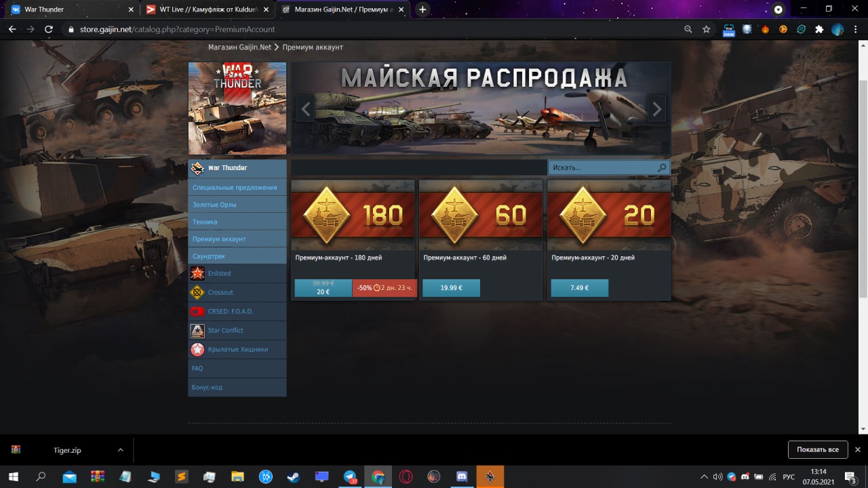Buy 180 days premium for 20 €
This screenshot has height=488, width=868.
pos(323,288)
